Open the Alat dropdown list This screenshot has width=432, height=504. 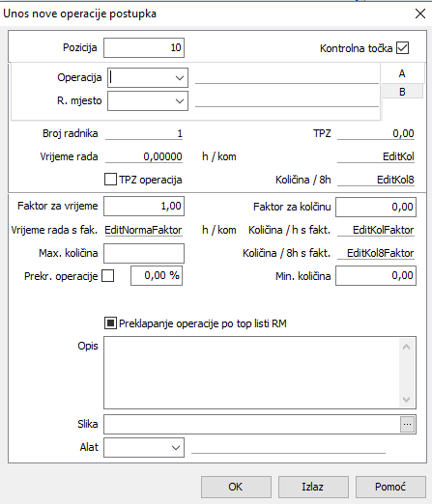tap(176, 447)
